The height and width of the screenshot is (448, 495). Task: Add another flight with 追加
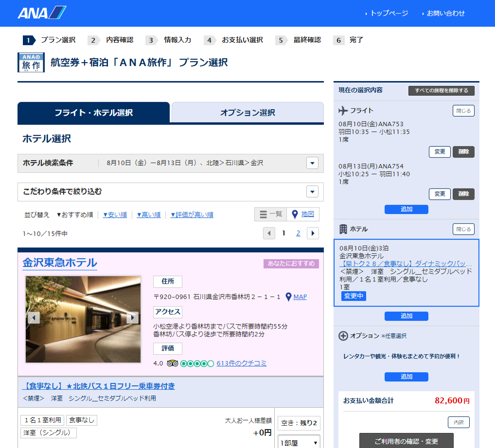pyautogui.click(x=407, y=209)
